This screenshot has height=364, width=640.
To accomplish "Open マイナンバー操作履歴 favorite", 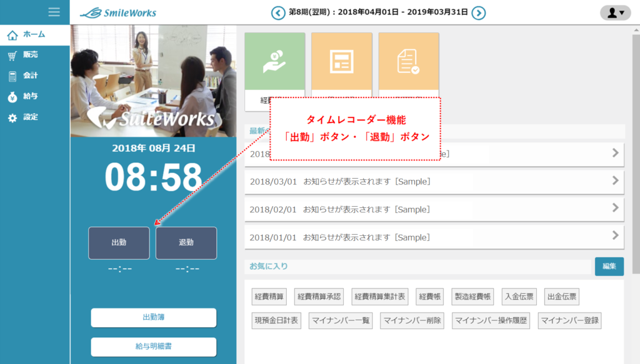I will pos(491,321).
